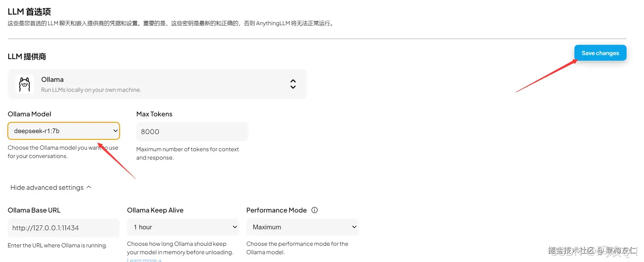
Task: Click the Max Tokens field showing 8000
Action: click(x=192, y=132)
